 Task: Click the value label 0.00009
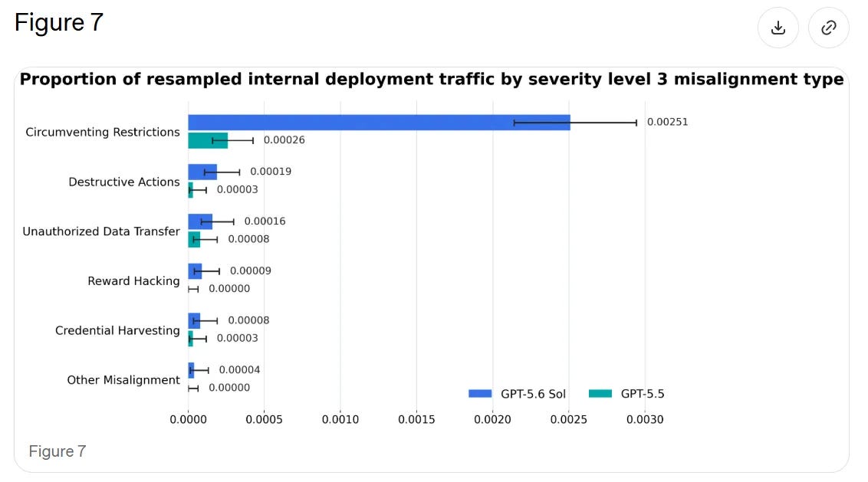(x=250, y=271)
